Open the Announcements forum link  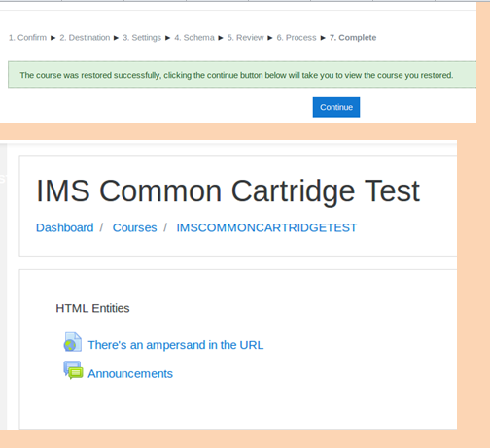pyautogui.click(x=130, y=374)
